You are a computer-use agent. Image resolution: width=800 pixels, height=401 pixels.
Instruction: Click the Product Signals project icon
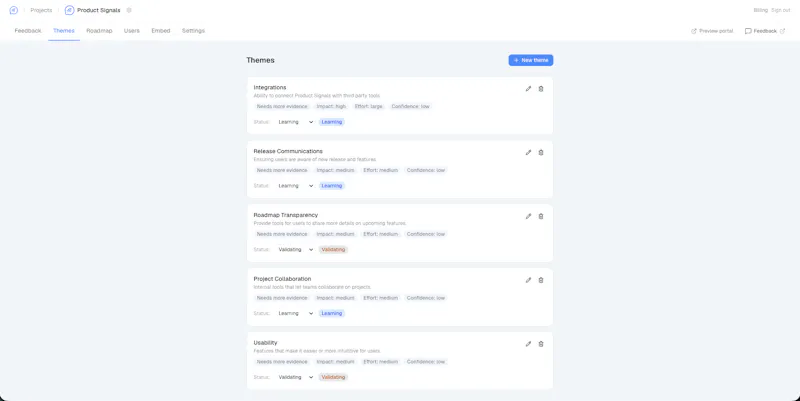69,10
